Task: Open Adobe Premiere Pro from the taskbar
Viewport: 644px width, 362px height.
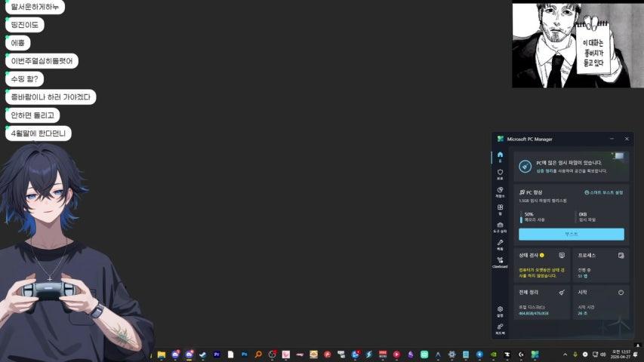Action: [217, 354]
